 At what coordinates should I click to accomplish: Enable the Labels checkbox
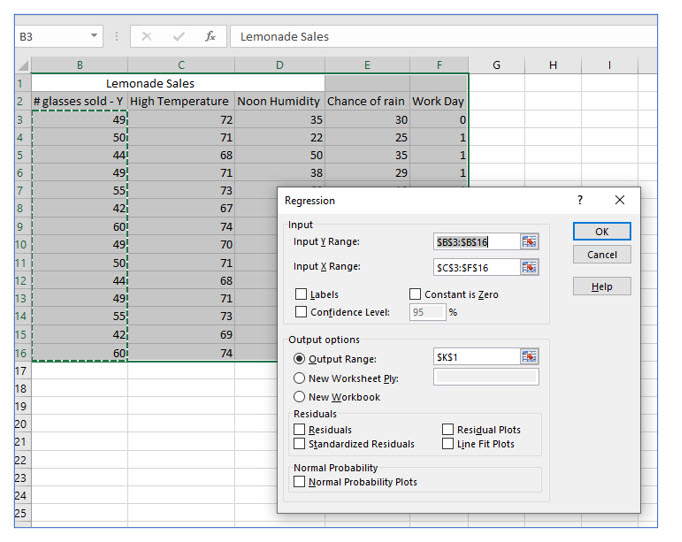pyautogui.click(x=301, y=294)
